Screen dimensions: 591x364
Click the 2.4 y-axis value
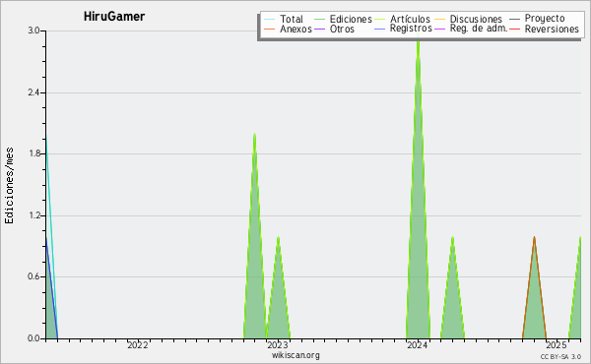tap(33, 92)
